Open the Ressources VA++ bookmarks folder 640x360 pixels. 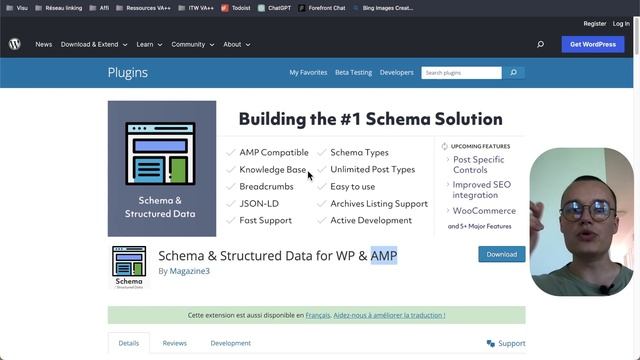click(143, 8)
